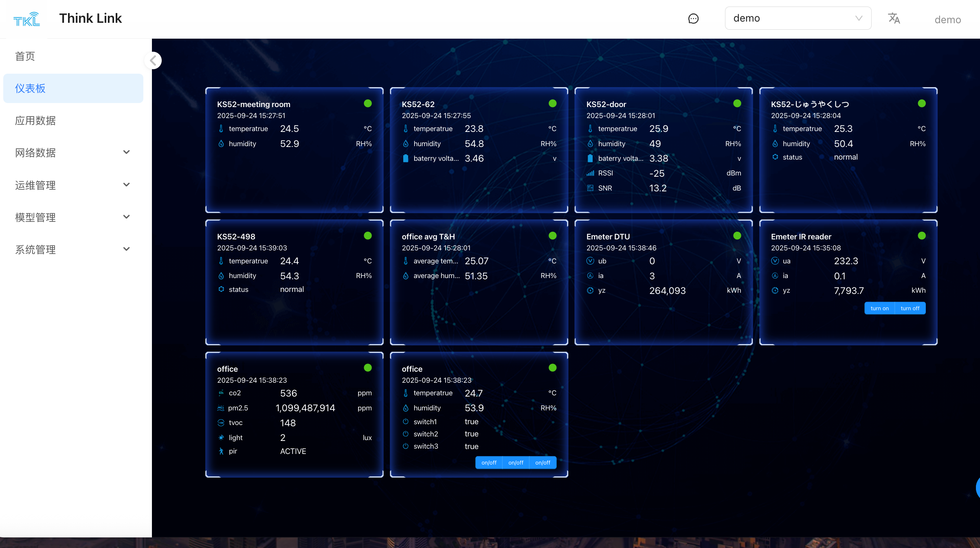Click the TKL logo icon

coord(26,19)
